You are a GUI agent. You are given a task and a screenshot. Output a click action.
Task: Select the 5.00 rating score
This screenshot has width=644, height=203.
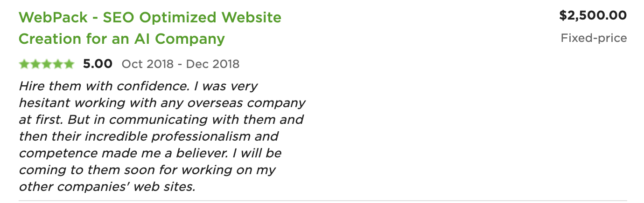click(98, 64)
